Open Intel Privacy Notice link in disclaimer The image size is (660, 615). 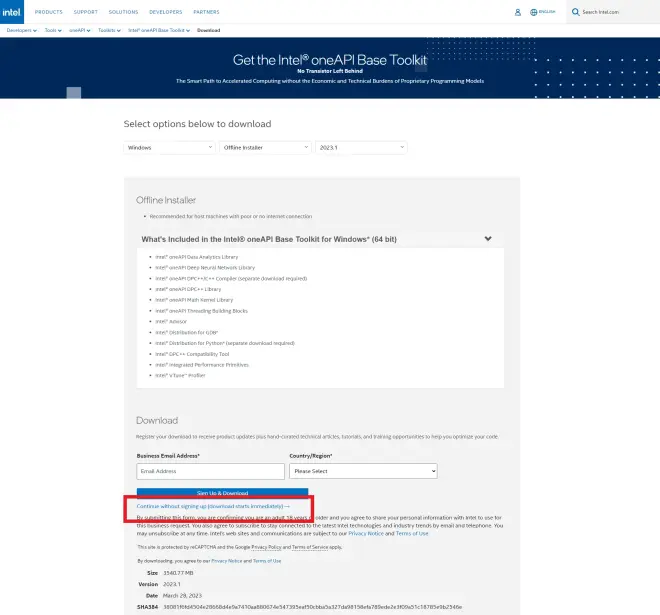[366, 533]
